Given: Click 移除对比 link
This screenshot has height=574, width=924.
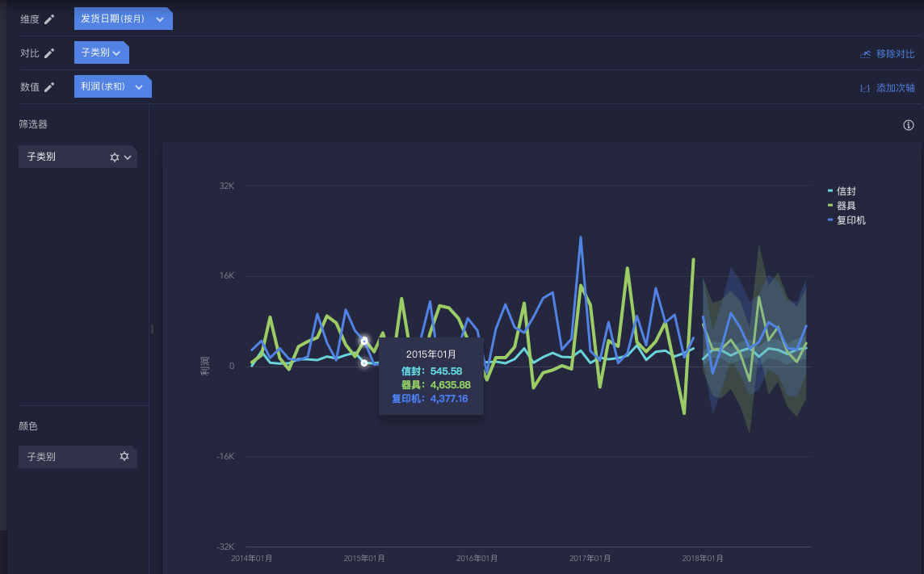Looking at the screenshot, I should click(x=895, y=54).
